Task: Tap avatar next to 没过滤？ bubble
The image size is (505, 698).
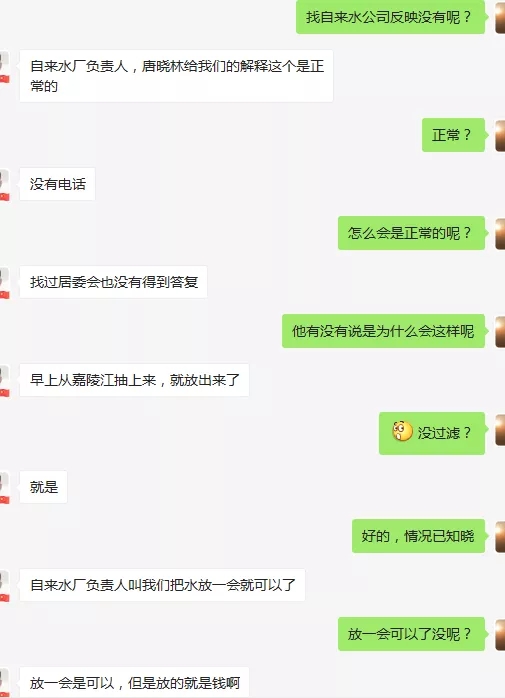Action: pos(500,429)
